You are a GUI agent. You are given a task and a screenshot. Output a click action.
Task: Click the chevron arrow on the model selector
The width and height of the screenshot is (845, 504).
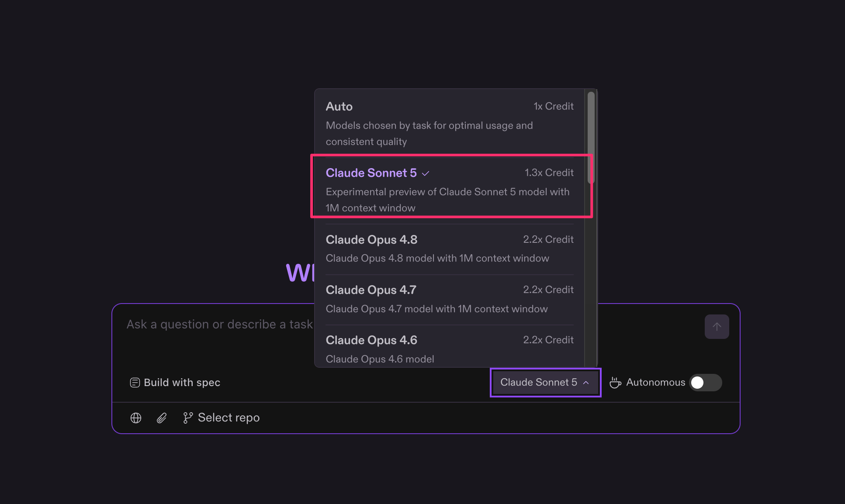(586, 383)
